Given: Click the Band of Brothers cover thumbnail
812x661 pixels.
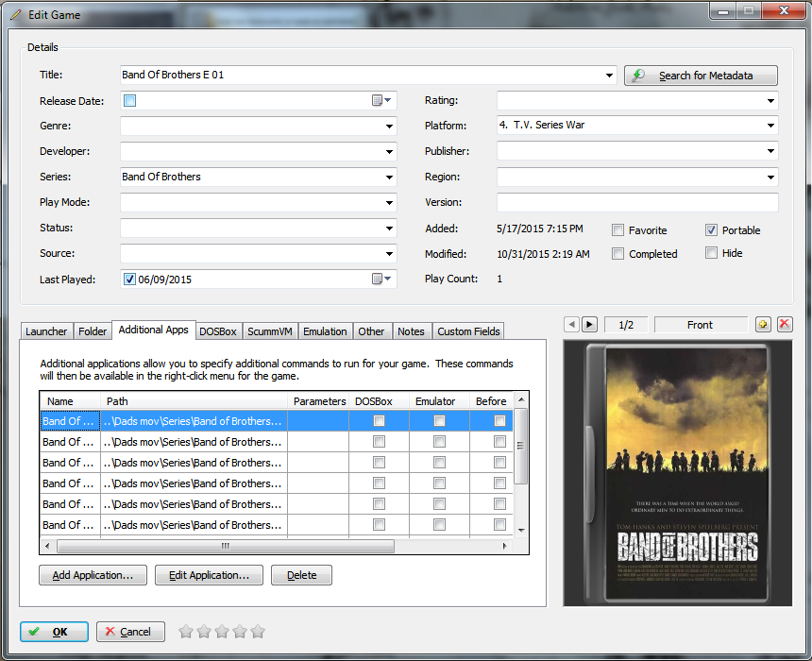Looking at the screenshot, I should (x=677, y=473).
